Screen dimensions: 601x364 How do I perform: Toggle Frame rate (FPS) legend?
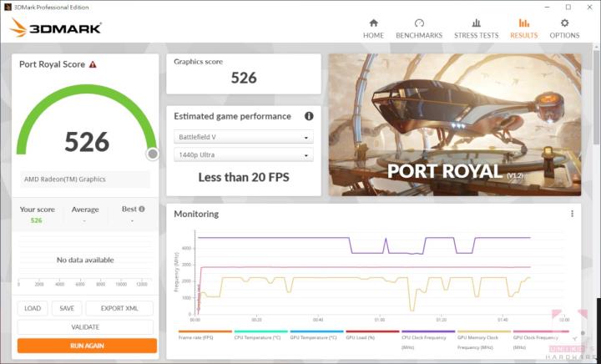point(205,335)
